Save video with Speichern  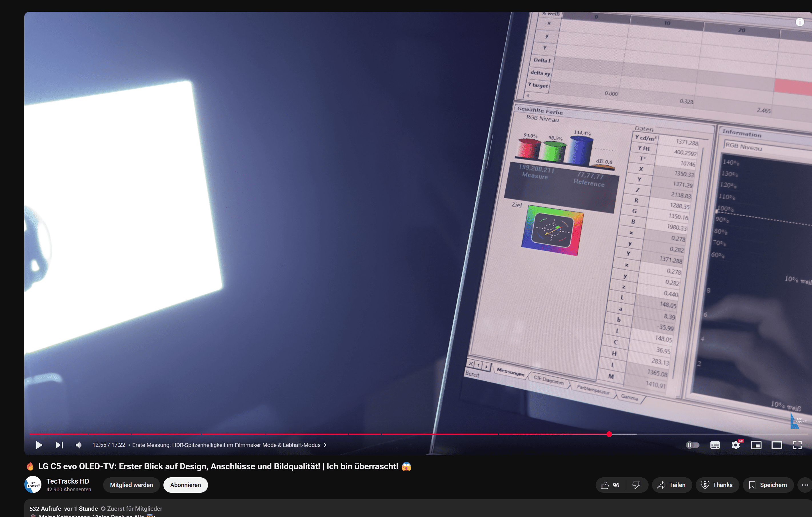point(768,485)
